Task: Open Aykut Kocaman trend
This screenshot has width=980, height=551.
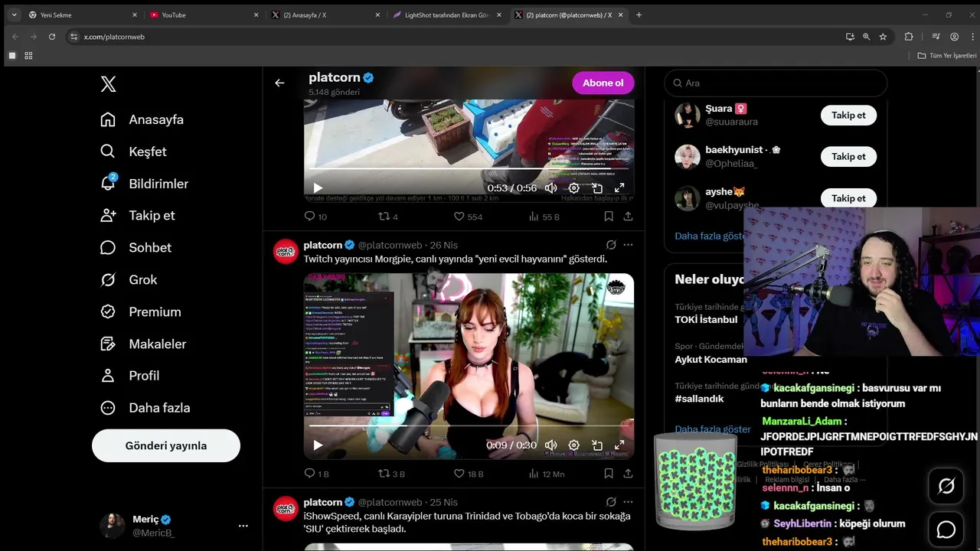Action: (710, 359)
